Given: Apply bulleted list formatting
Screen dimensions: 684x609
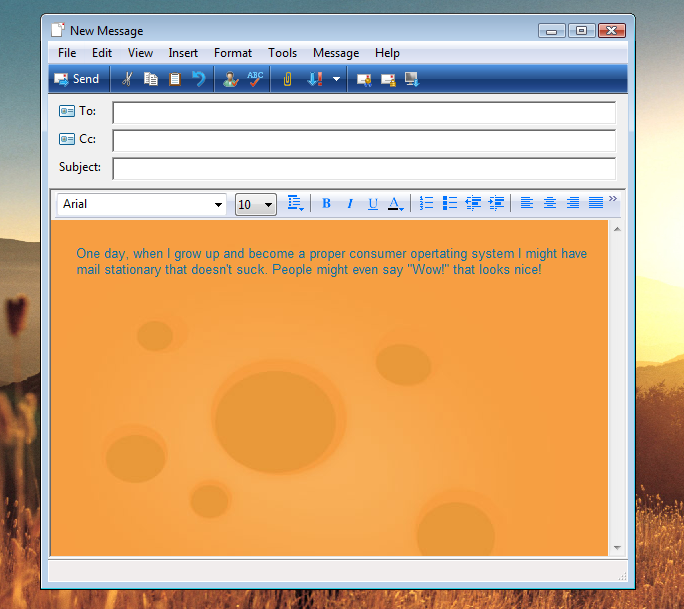Looking at the screenshot, I should pyautogui.click(x=450, y=203).
